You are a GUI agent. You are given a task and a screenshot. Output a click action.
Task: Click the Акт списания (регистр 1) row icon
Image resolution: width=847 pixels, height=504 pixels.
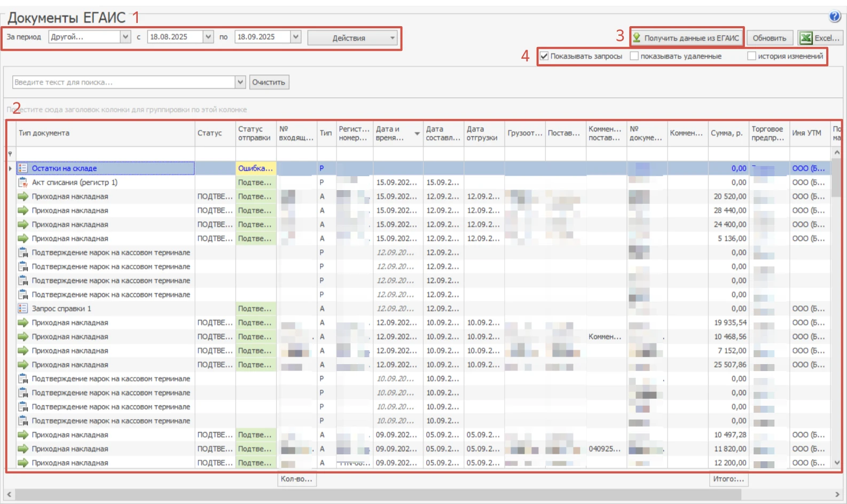(22, 182)
